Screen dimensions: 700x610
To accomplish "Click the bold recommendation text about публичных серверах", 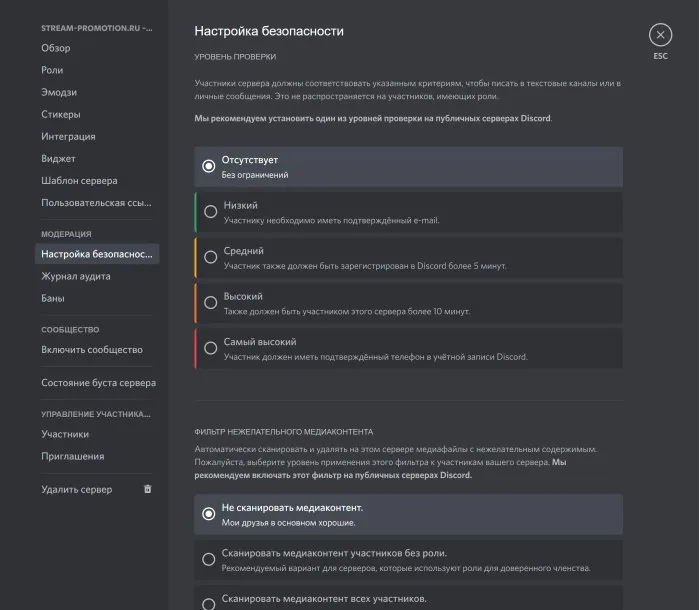I will [x=373, y=118].
